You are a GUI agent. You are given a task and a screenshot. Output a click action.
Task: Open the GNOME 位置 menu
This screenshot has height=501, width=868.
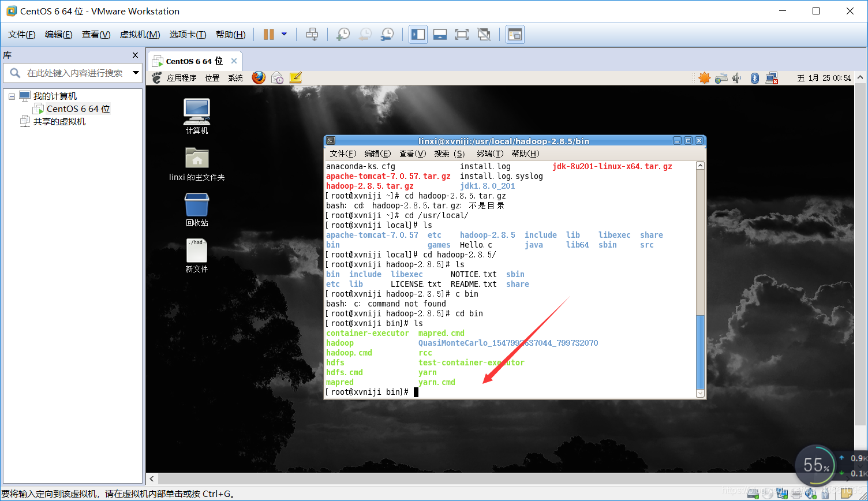[x=212, y=78]
